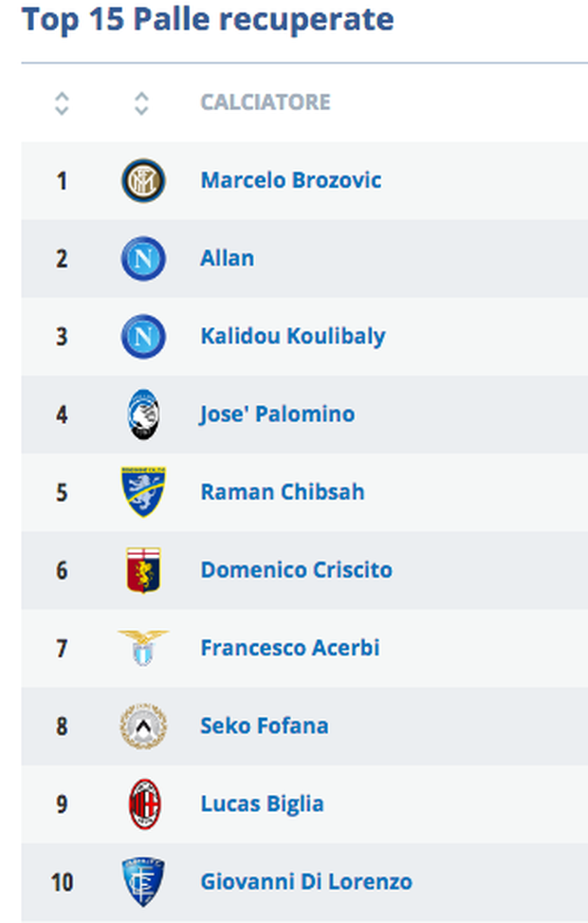Click Napoli crest beside Kalidou Koulibaly
The image size is (588, 923).
(143, 336)
